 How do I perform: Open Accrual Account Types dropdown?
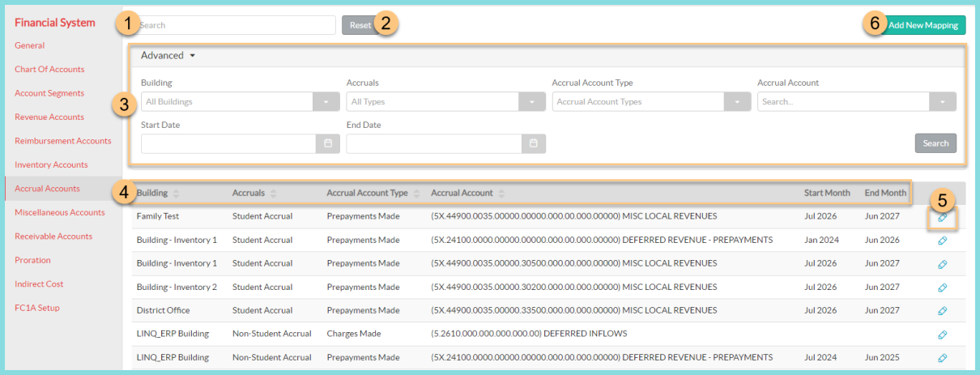click(x=737, y=102)
